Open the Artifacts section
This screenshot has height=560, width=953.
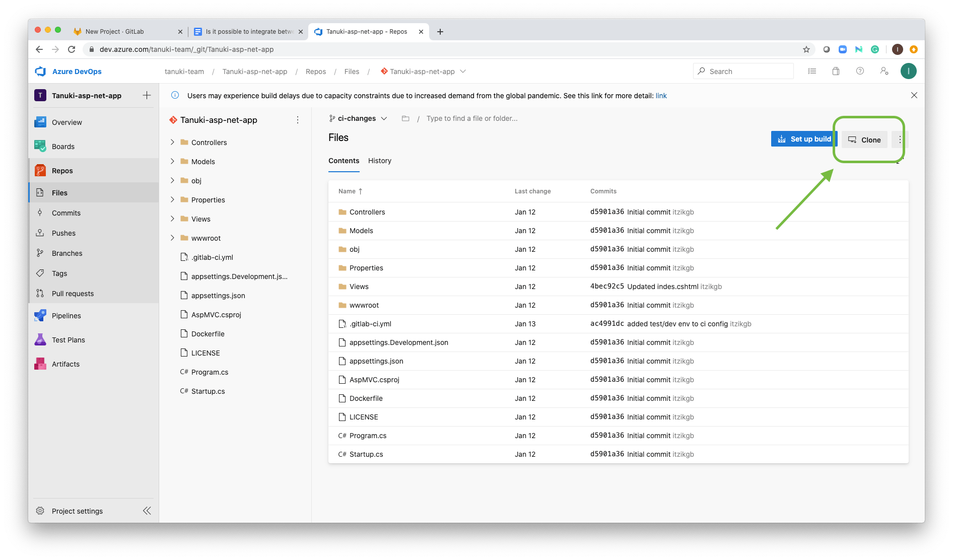coord(65,364)
